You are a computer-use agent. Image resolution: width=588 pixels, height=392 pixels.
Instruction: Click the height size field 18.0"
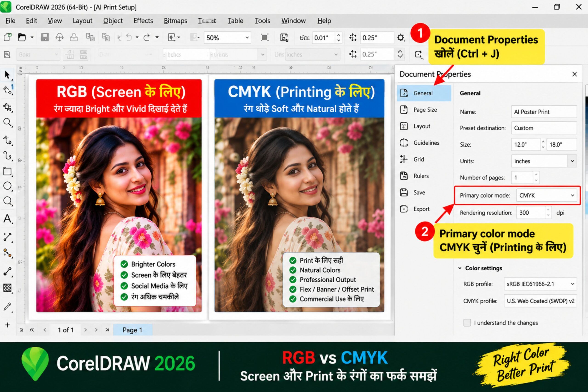[562, 144]
